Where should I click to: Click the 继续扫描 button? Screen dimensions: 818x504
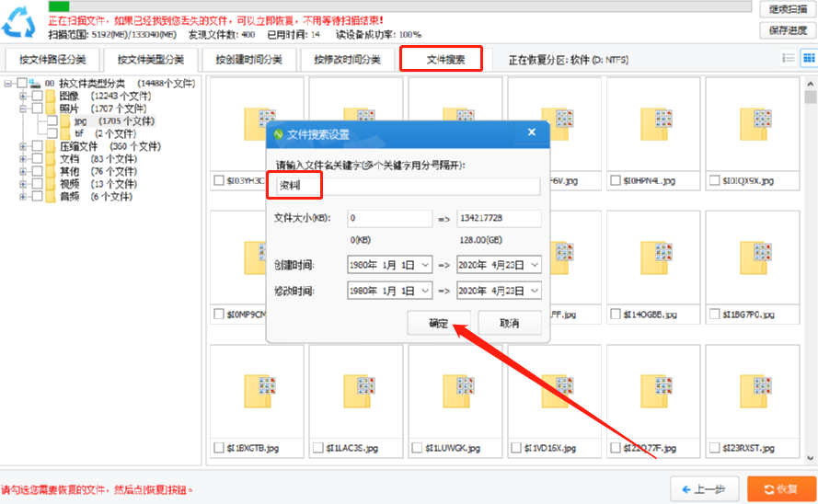(x=788, y=9)
